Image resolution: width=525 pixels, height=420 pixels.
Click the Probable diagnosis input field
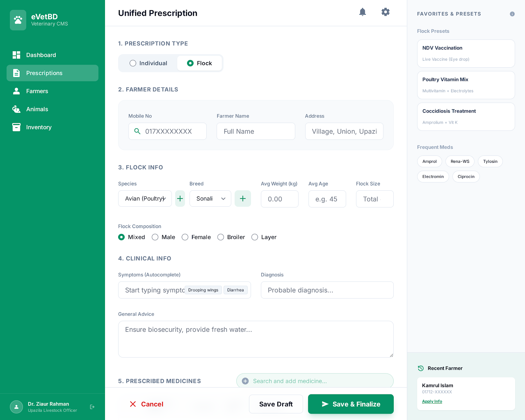click(327, 290)
